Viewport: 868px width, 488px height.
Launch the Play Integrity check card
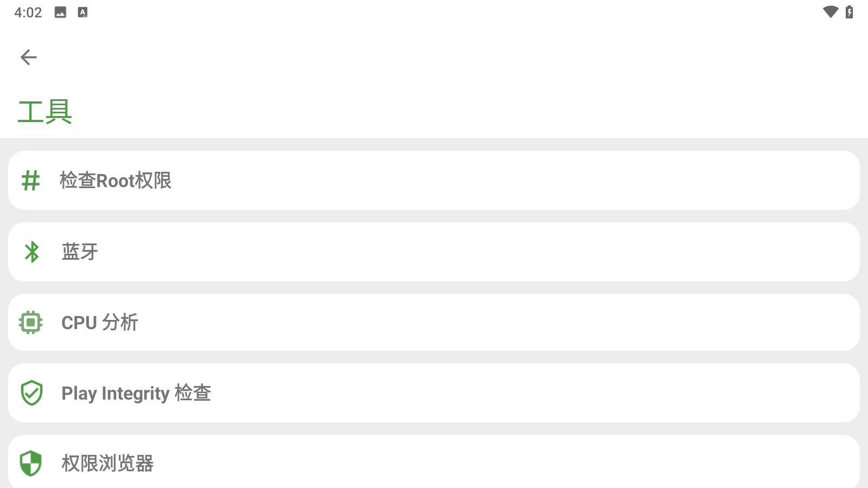click(x=434, y=393)
